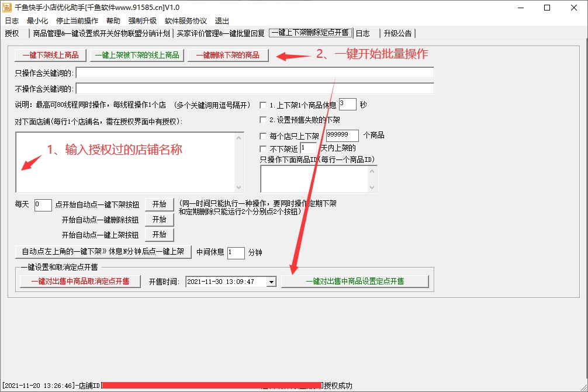
Task: Expand the 开售时间 date dropdown
Action: click(271, 282)
